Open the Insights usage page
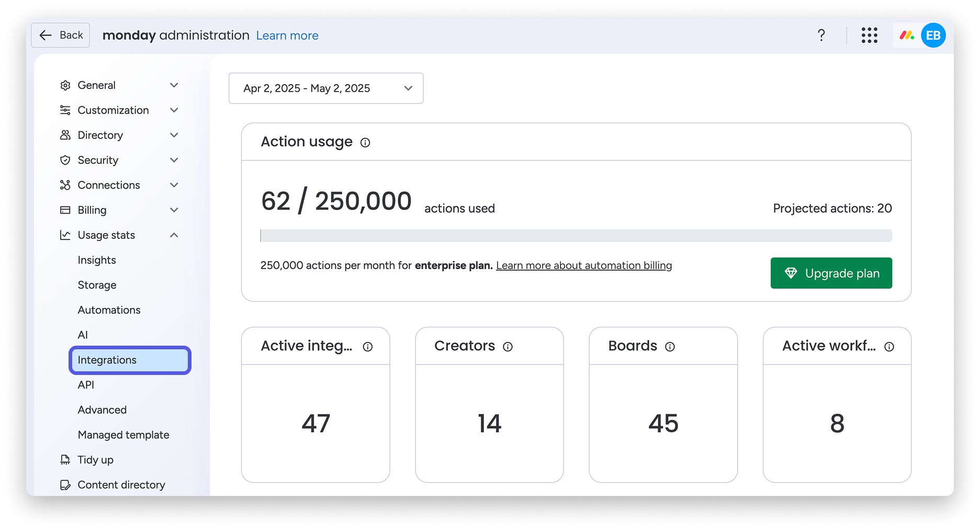This screenshot has width=980, height=530. (x=97, y=260)
